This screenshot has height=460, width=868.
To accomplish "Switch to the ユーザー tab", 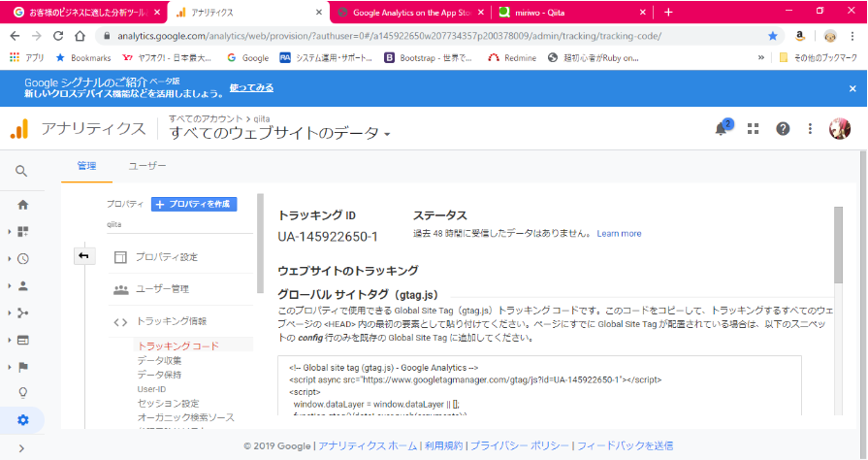I will [x=146, y=166].
